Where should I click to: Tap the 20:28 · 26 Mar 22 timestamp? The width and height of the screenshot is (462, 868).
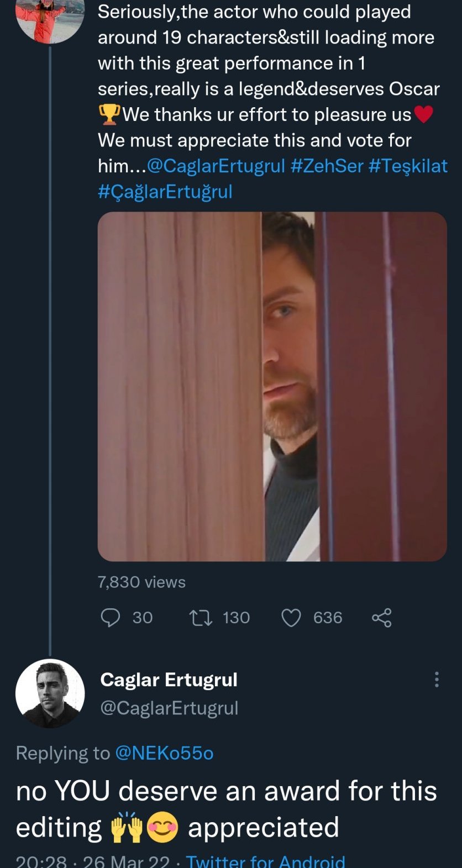pos(92,861)
